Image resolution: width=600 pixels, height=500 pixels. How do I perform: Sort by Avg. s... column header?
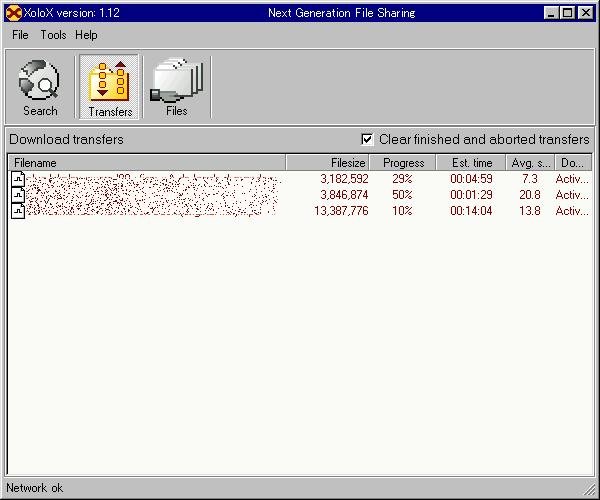click(x=530, y=163)
